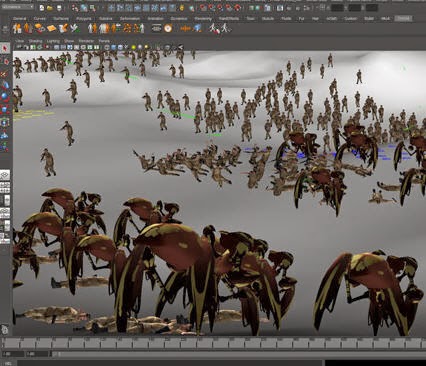Open the Dynamics shelf tab
Image resolution: width=426 pixels, height=366 pixels.
pyautogui.click(x=179, y=19)
